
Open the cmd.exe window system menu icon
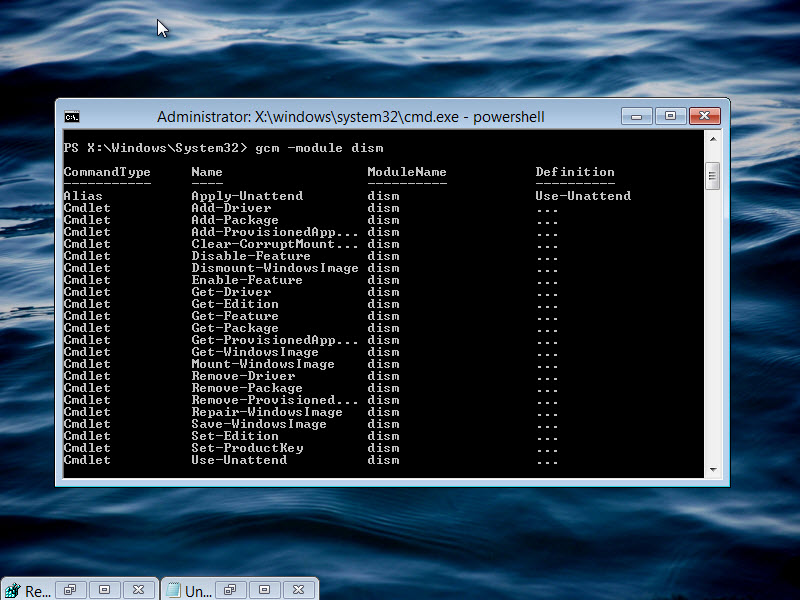pyautogui.click(x=72, y=117)
